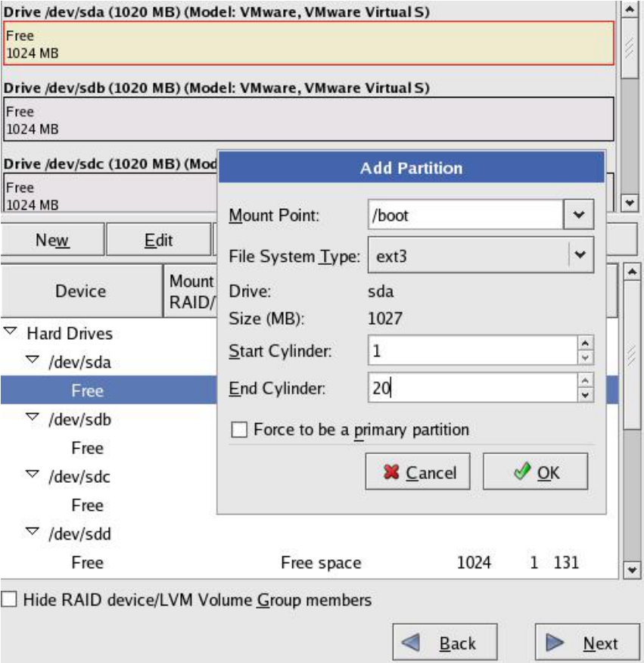Click the New partition button
Screen dimensions: 644x663
tap(52, 240)
